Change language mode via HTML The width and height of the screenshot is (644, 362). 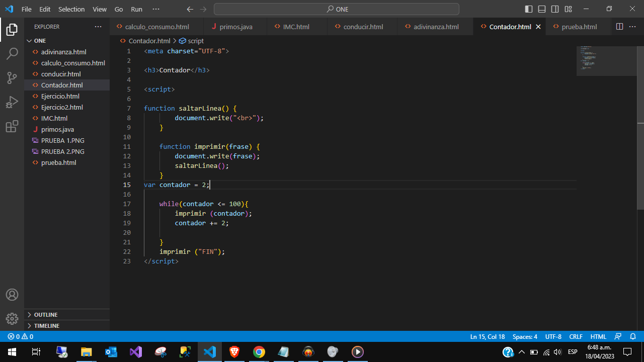tap(598, 336)
